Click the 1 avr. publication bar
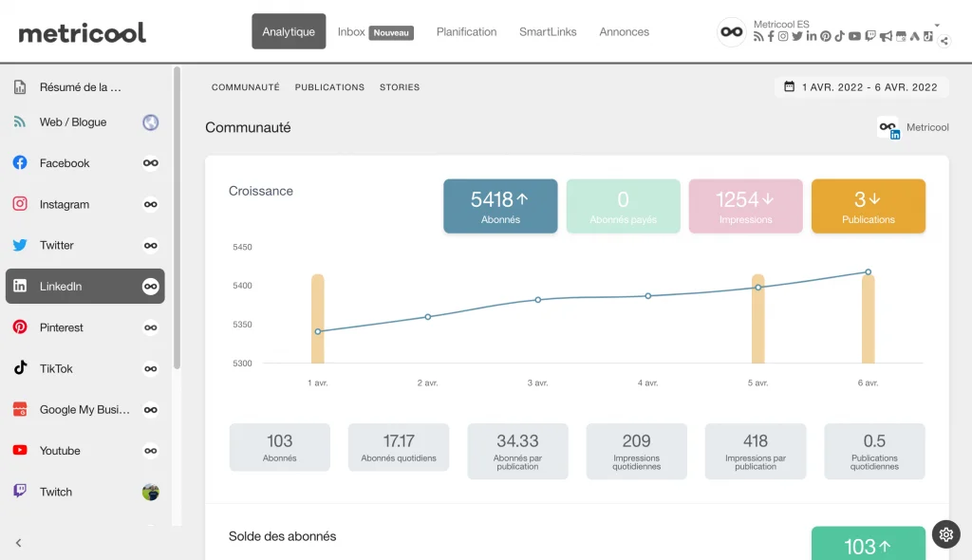972x560 pixels. coord(317,319)
